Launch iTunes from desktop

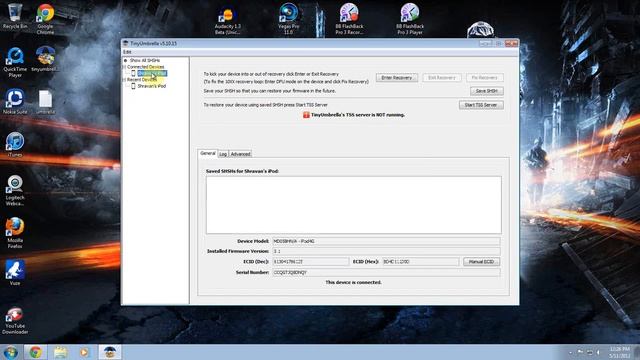pos(15,144)
